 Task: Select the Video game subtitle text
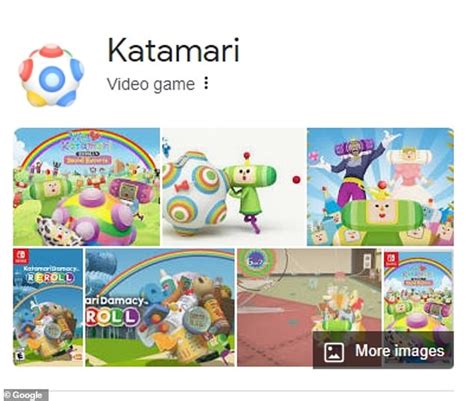(x=151, y=84)
